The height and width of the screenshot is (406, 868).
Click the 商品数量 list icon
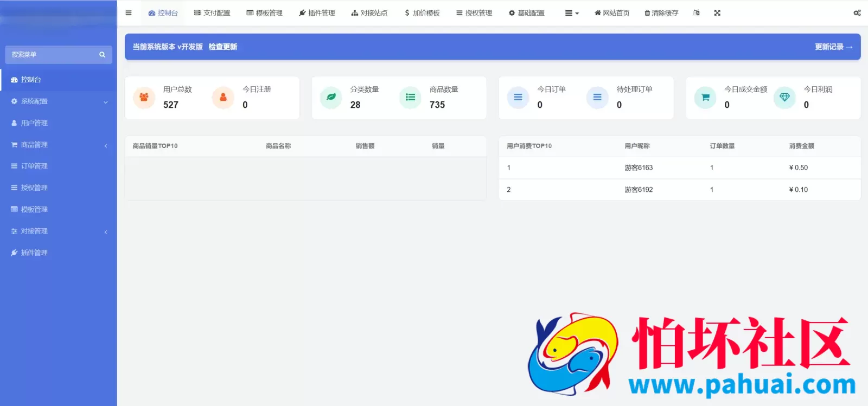point(410,98)
